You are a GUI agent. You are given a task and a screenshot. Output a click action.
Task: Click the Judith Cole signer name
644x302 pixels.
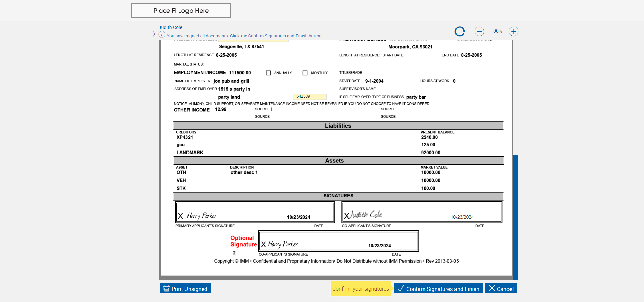click(170, 27)
